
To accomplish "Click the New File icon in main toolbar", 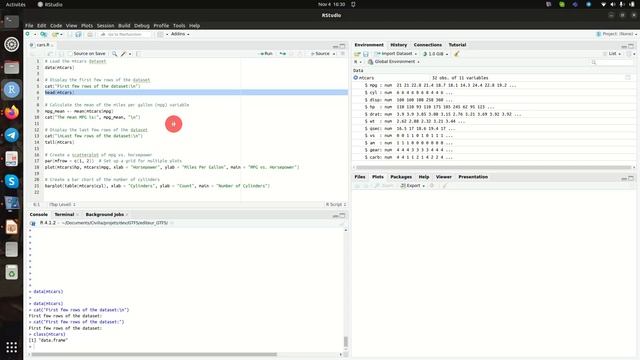I will (x=28, y=34).
